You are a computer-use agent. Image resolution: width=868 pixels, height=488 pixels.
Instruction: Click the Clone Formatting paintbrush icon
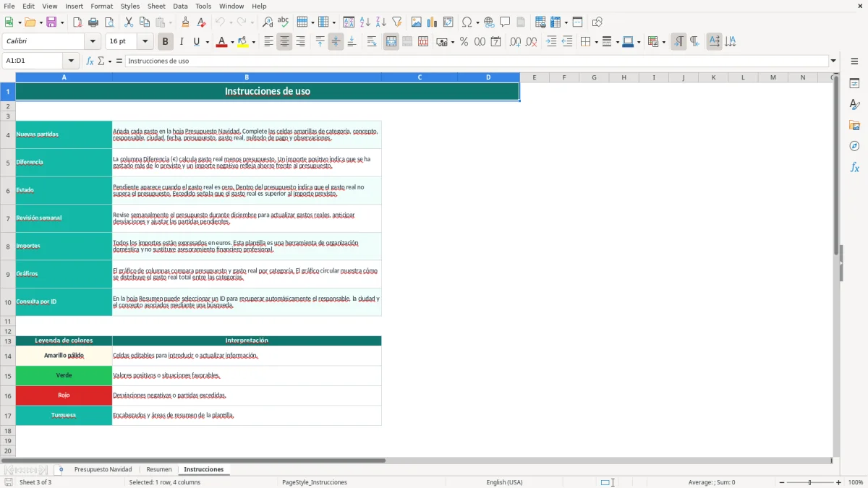pos(185,22)
